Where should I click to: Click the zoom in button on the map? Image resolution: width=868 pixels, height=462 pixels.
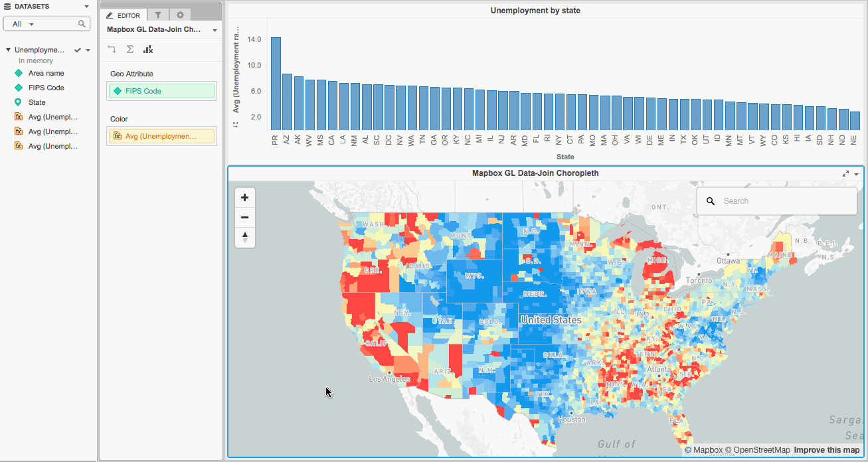click(x=244, y=197)
